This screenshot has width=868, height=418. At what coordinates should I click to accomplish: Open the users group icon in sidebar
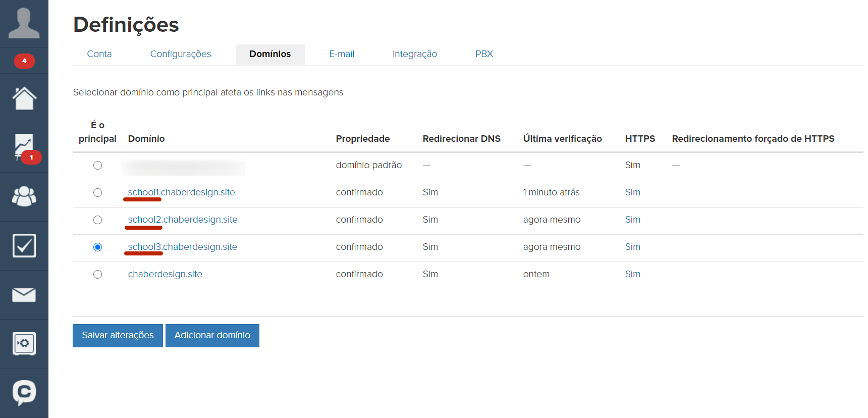tap(24, 196)
